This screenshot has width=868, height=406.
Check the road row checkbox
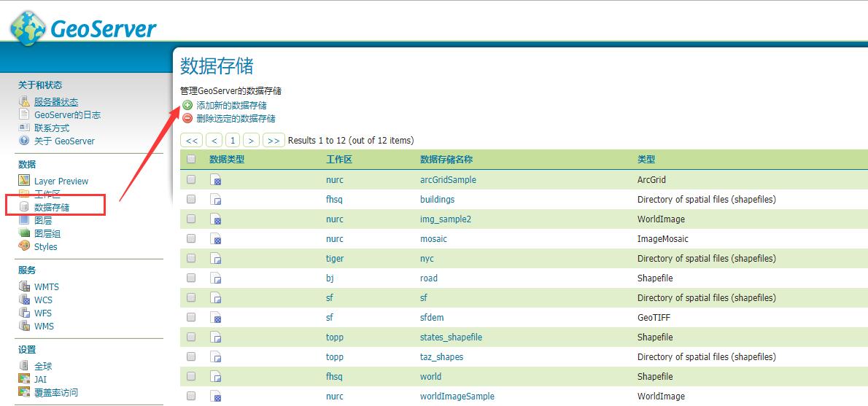click(191, 278)
